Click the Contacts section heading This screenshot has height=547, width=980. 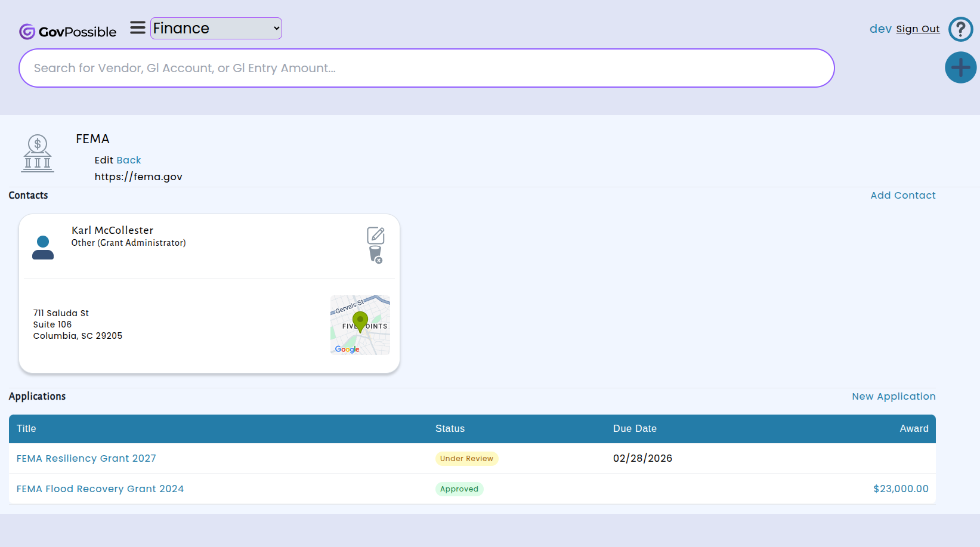tap(28, 195)
